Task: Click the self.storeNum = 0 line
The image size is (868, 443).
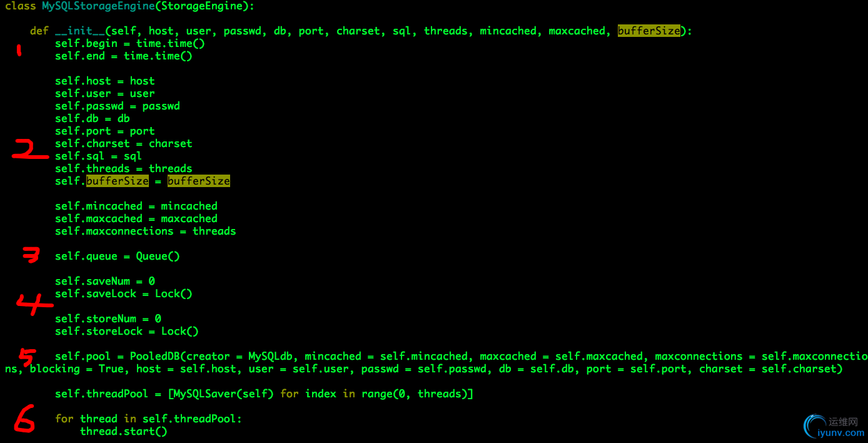Action: click(108, 318)
